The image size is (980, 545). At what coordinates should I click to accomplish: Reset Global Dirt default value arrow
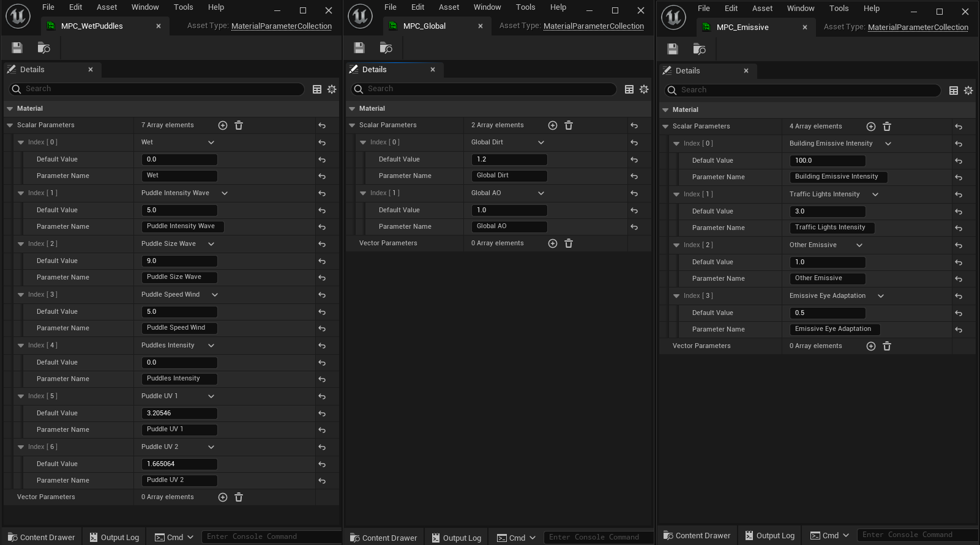[634, 160]
